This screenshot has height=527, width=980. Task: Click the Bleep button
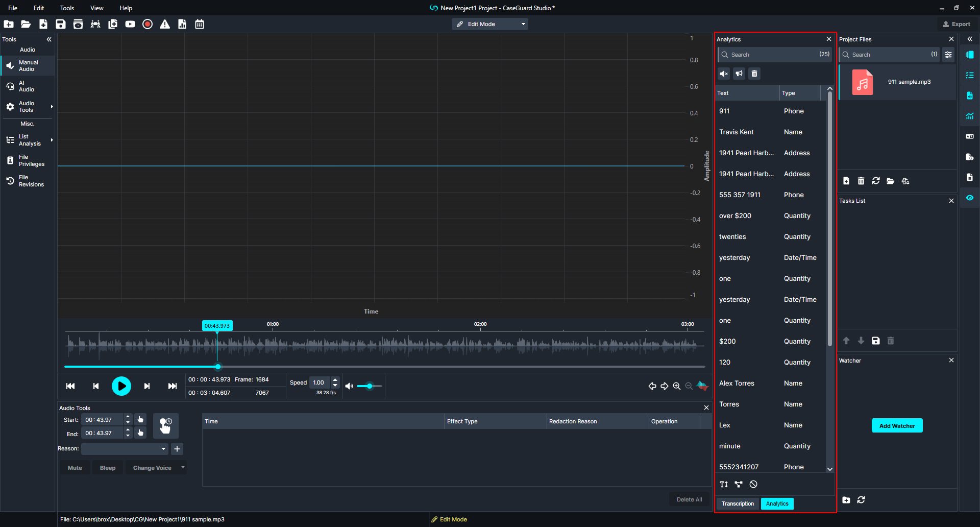coord(108,468)
